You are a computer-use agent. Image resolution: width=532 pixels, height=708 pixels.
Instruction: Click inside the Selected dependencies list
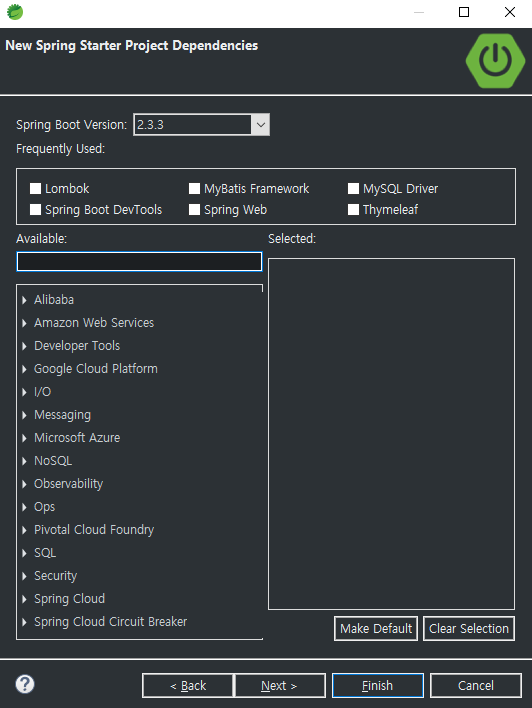[x=392, y=434]
